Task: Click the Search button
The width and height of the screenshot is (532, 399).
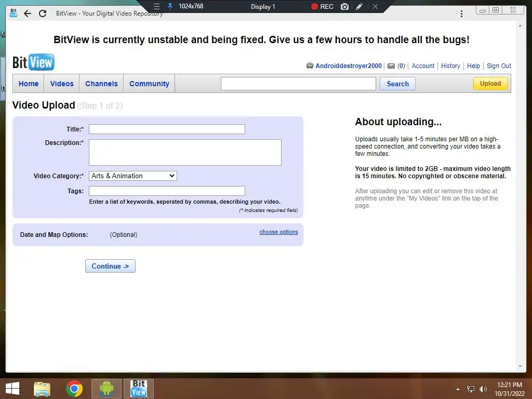Action: point(397,84)
